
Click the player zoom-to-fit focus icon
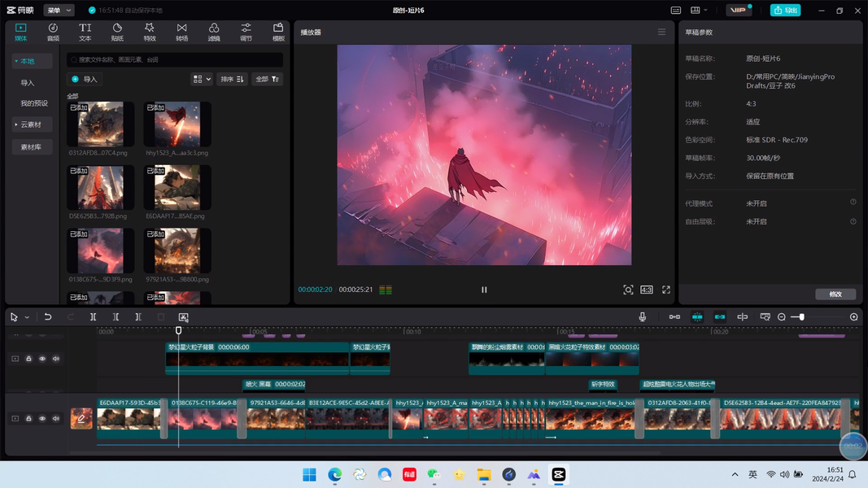point(628,290)
